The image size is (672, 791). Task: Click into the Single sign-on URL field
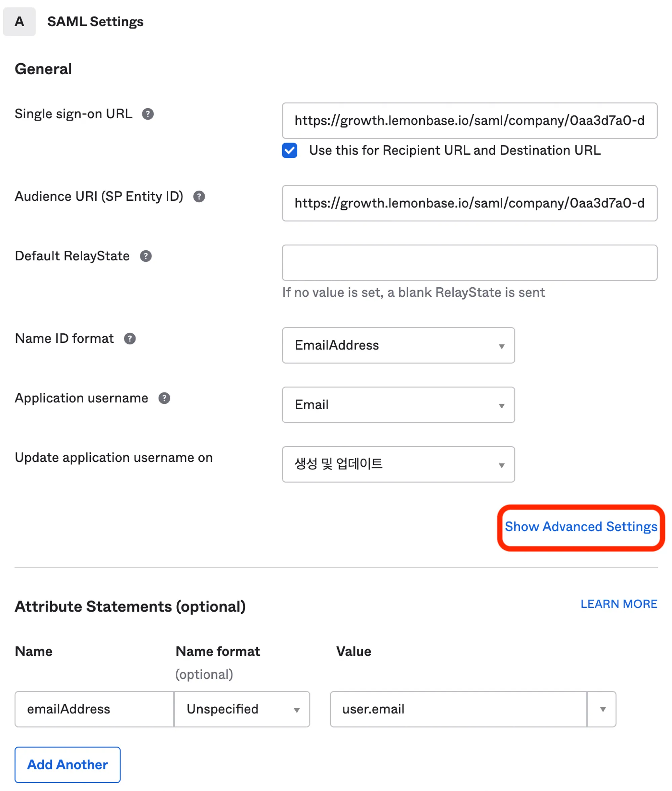coord(469,121)
